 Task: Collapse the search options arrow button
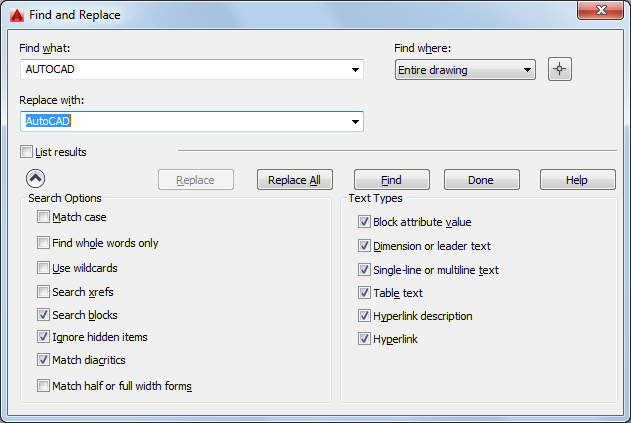pos(35,178)
